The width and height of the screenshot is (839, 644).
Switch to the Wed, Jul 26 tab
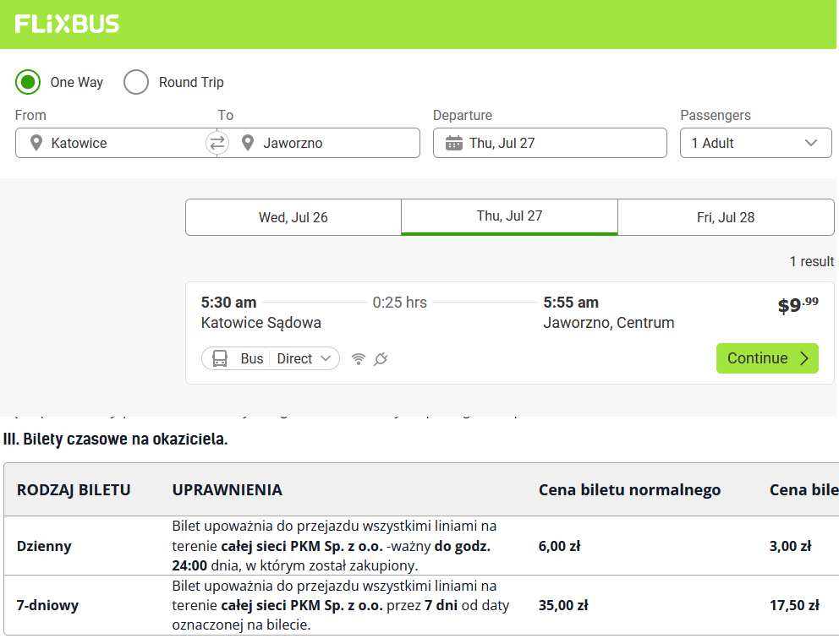tap(293, 217)
